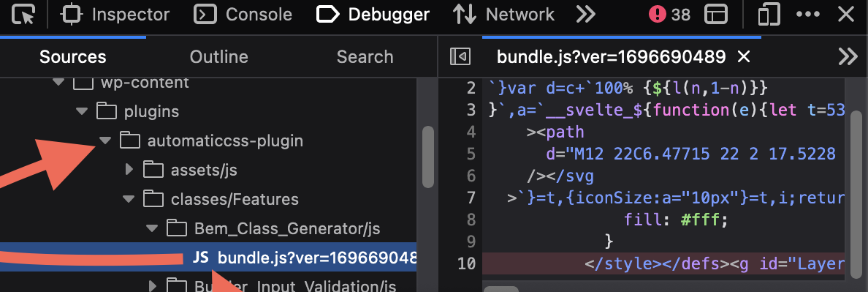Show more tools chevron
868x292 pixels.
point(585,15)
